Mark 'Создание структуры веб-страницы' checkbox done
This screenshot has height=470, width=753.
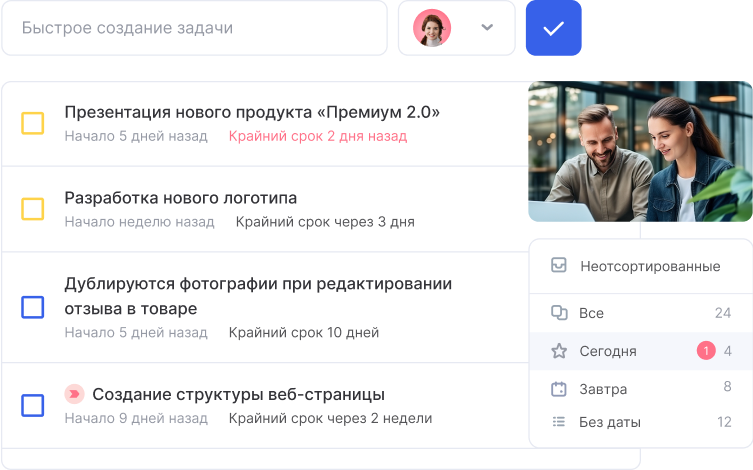pyautogui.click(x=33, y=405)
